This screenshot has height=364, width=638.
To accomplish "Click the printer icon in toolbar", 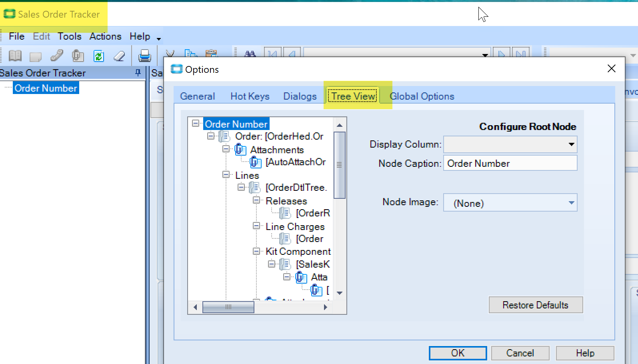I will coord(144,56).
